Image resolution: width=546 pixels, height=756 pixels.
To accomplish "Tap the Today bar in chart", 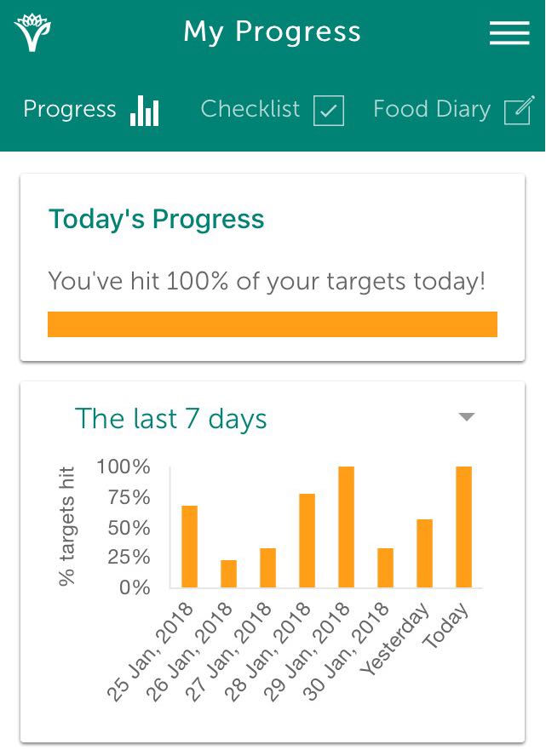I will 463,527.
